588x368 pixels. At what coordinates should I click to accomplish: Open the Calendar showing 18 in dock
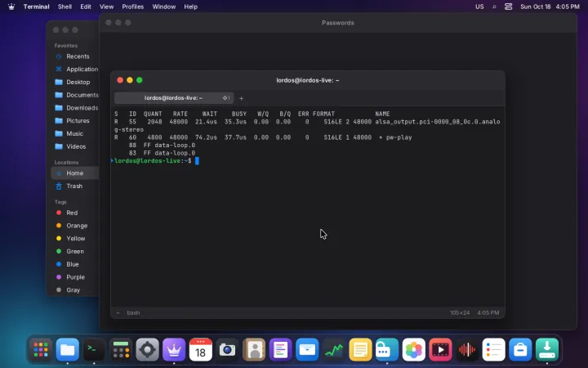coord(201,350)
